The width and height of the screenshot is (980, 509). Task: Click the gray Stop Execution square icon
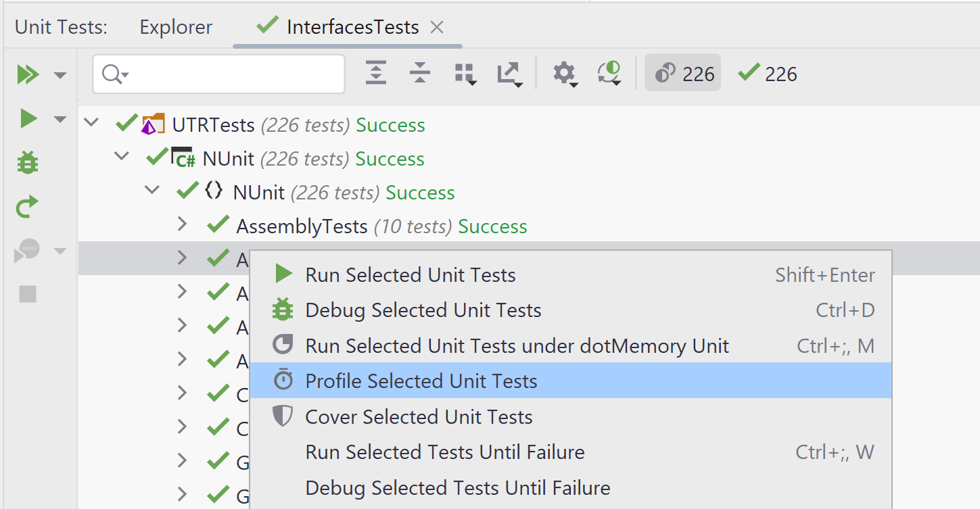28,294
